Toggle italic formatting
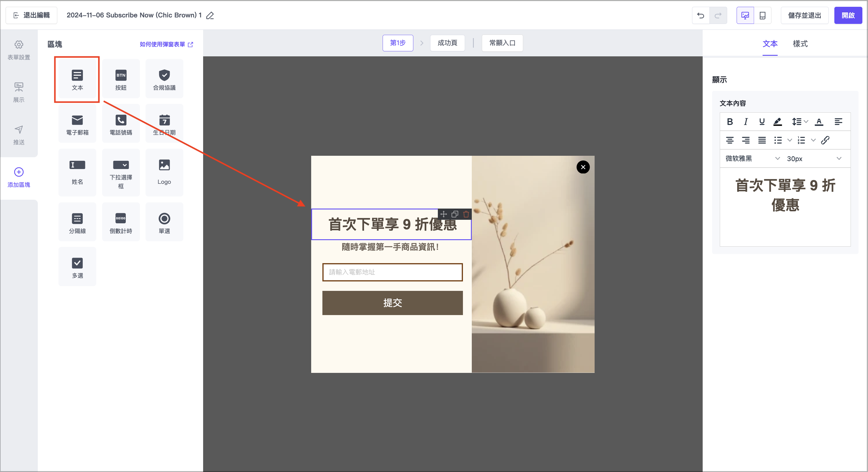 tap(746, 122)
